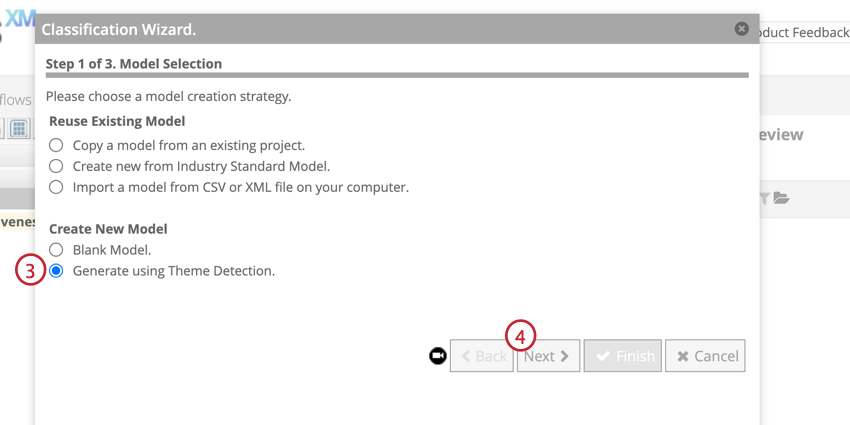Proceed with the Next button
Screen dimensions: 850x425
click(548, 356)
